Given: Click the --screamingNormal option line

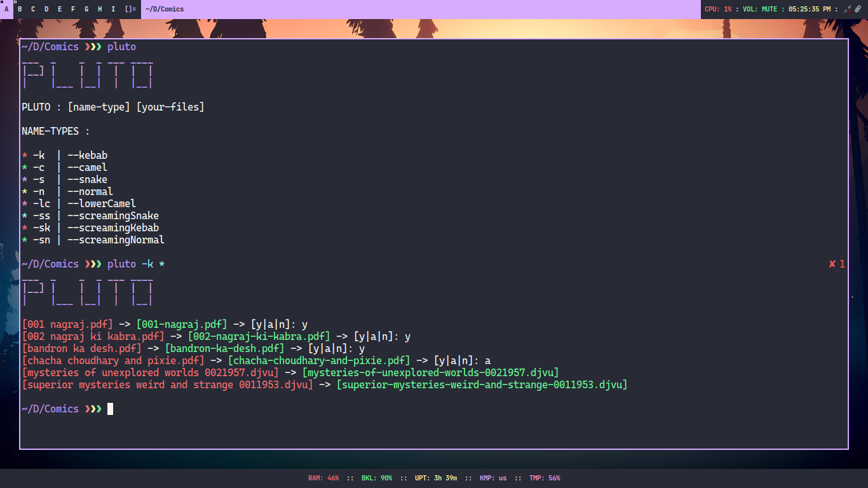Looking at the screenshot, I should (93, 240).
